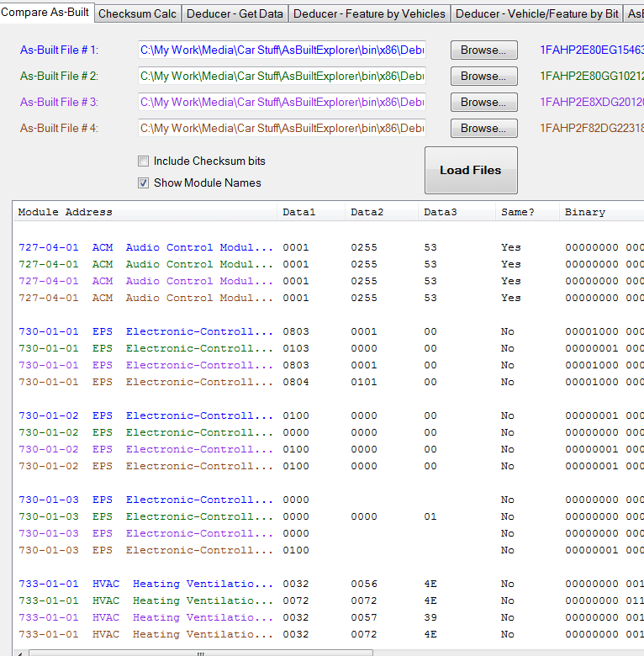Click the Same? column header
This screenshot has height=656, width=644.
(x=528, y=212)
